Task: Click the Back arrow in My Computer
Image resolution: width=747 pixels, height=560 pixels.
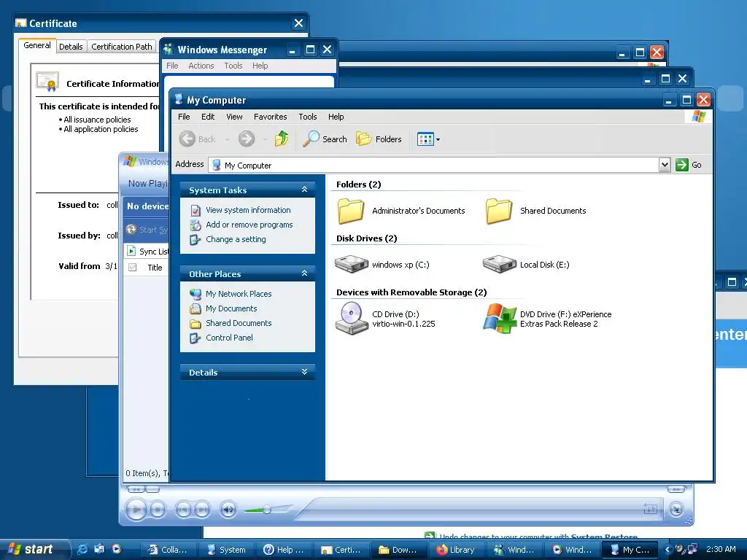Action: (187, 139)
